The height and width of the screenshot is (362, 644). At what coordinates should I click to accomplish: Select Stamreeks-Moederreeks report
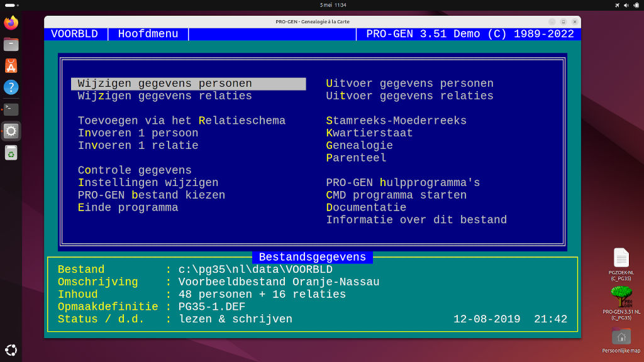[396, 121]
